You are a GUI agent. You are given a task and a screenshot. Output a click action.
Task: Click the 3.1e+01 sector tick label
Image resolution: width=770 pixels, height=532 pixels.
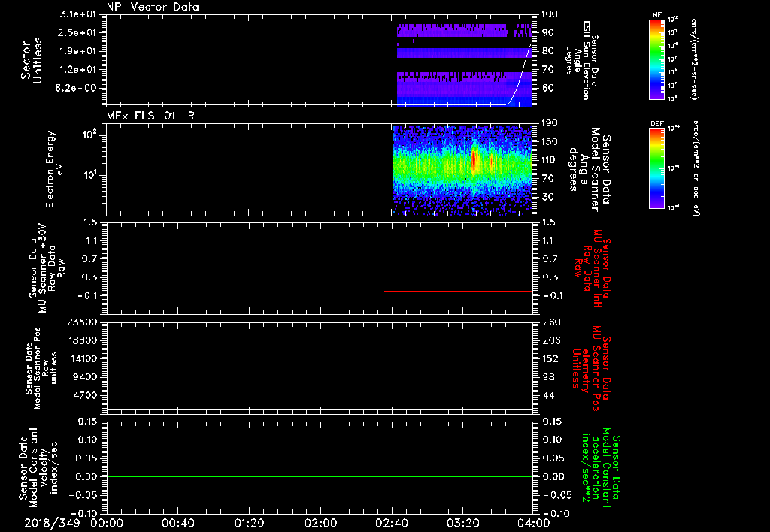tap(78, 14)
